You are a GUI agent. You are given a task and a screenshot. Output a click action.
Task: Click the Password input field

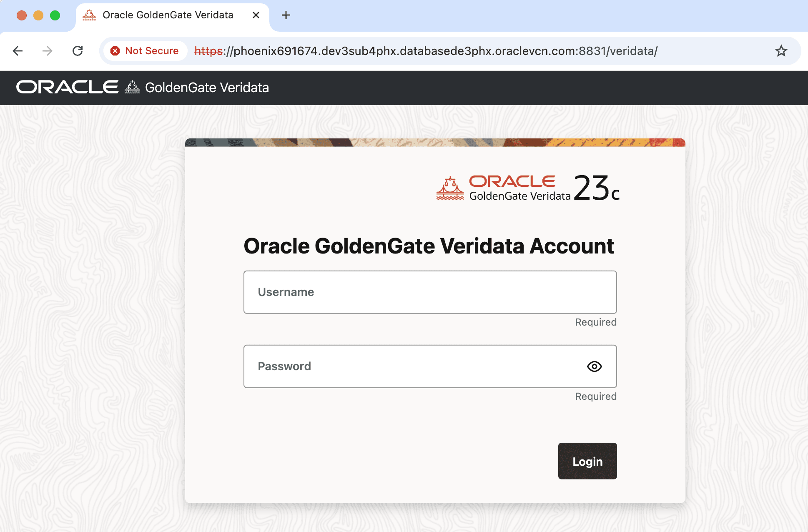pyautogui.click(x=430, y=366)
